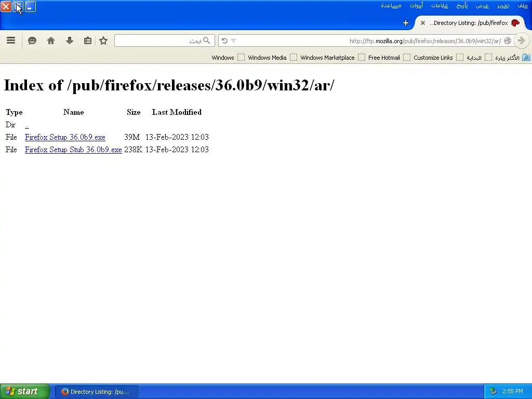The image size is (532, 399).
Task: Minimize the Firefox window
Action: [30, 6]
